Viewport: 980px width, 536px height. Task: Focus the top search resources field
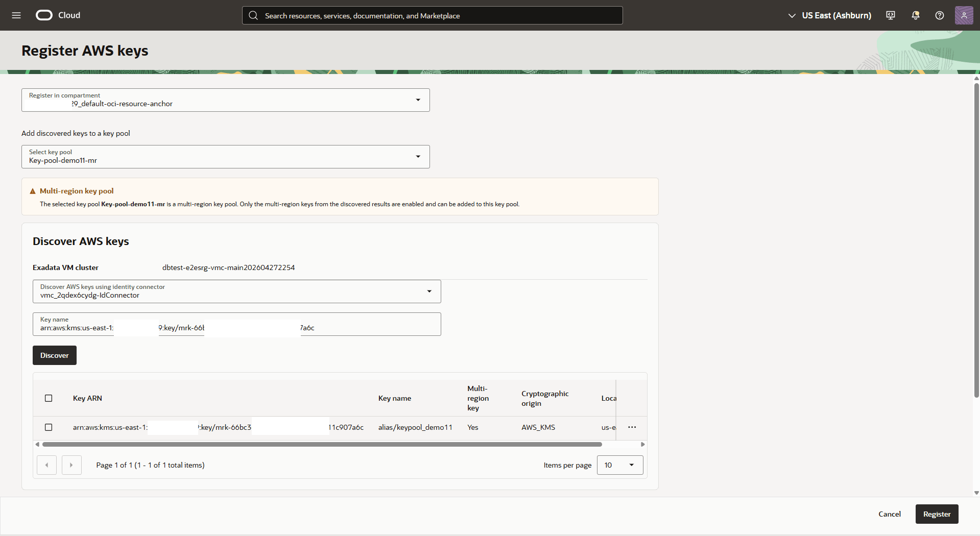[433, 15]
